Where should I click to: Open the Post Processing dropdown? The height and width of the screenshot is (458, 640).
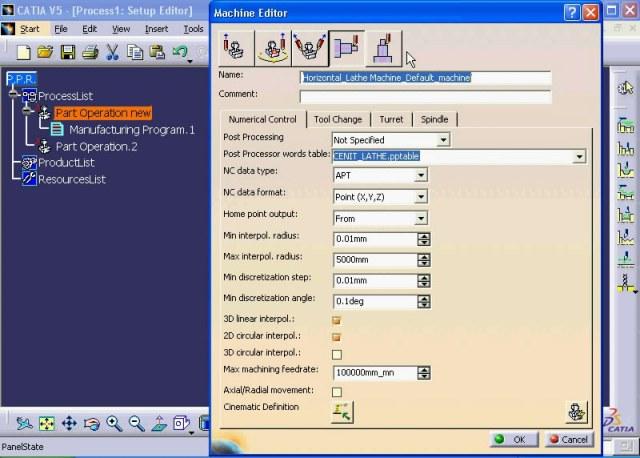(443, 140)
